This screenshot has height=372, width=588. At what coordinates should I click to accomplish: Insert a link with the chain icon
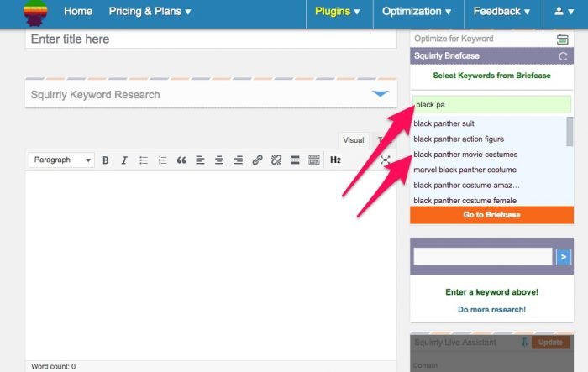257,160
